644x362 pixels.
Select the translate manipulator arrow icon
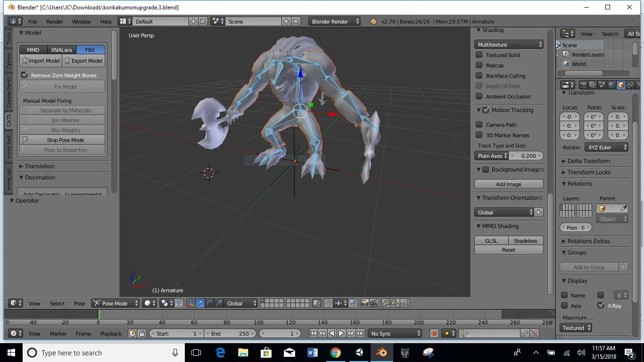coord(200,304)
